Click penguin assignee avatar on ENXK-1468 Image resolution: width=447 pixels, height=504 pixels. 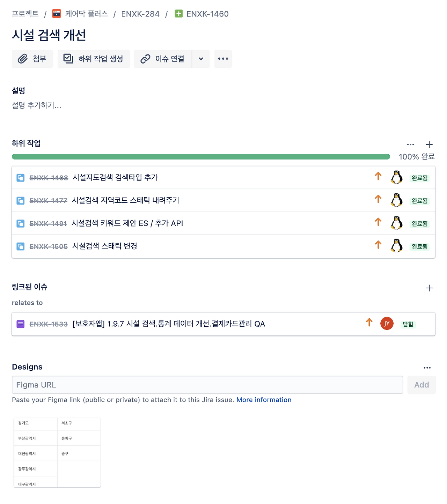(396, 177)
